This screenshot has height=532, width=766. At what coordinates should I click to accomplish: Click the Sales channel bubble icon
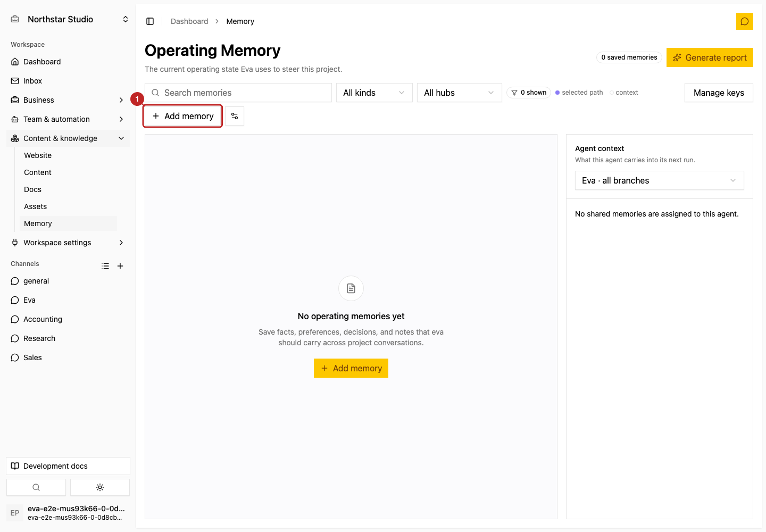[15, 358]
